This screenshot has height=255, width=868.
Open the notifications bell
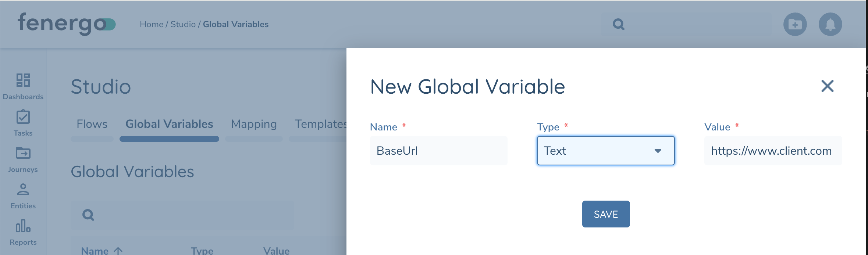tap(830, 24)
